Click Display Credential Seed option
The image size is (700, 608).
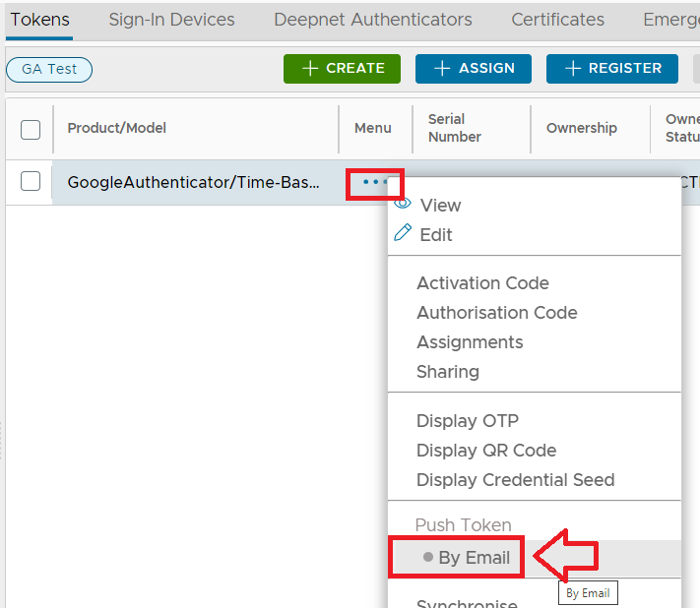pyautogui.click(x=515, y=480)
